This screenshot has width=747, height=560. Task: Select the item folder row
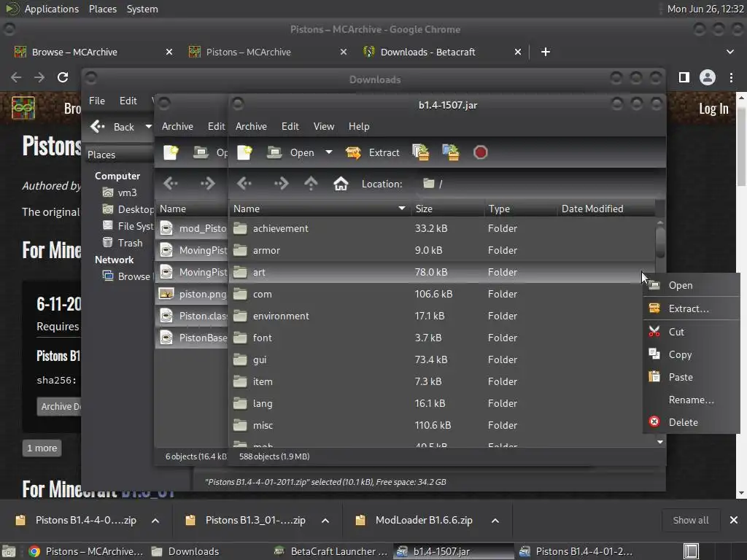coord(442,381)
